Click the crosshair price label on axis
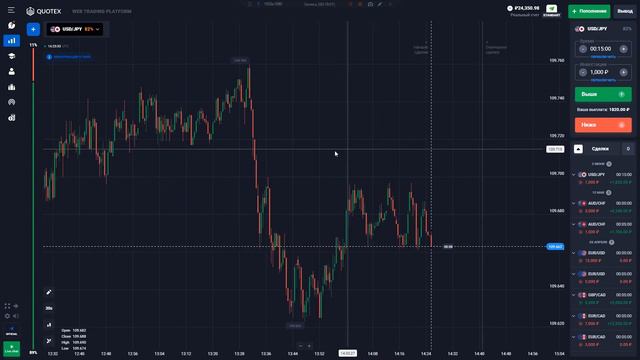This screenshot has height=360, width=640. [x=555, y=149]
